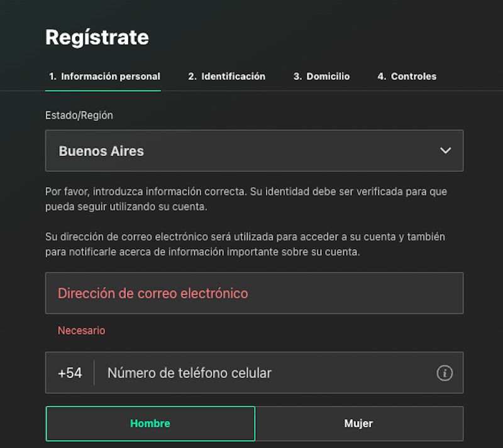Screen dimensions: 503x448
Task: Go to the Identificación step tab
Action: click(x=226, y=77)
